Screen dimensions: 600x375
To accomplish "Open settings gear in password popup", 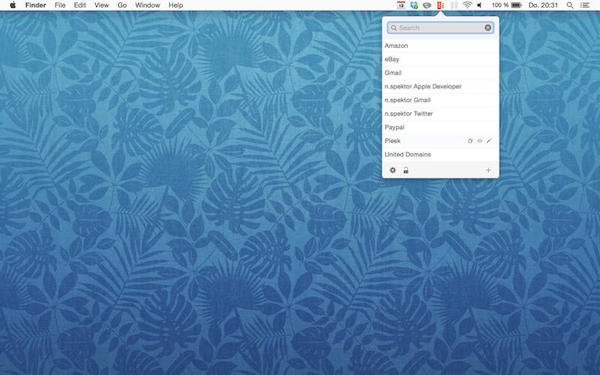I will [393, 170].
